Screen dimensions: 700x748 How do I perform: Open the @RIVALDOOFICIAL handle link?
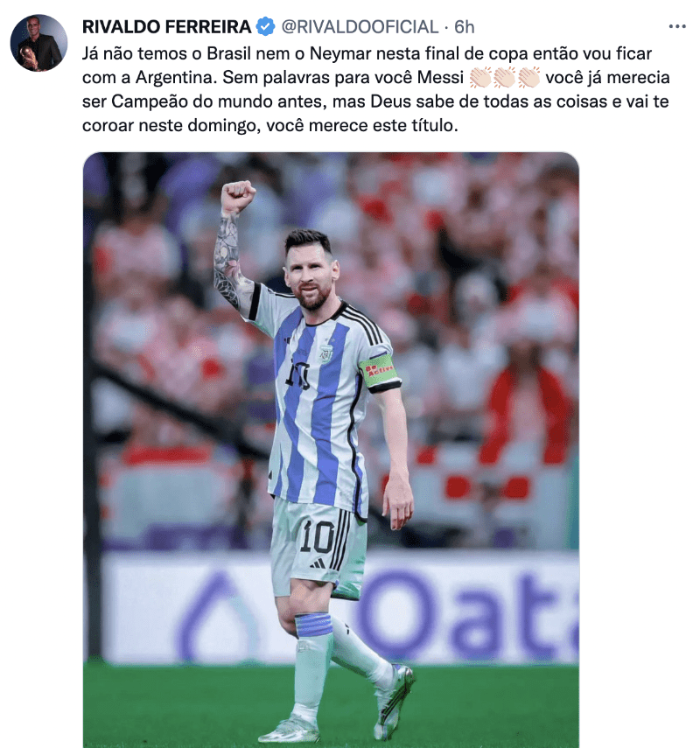click(x=360, y=27)
